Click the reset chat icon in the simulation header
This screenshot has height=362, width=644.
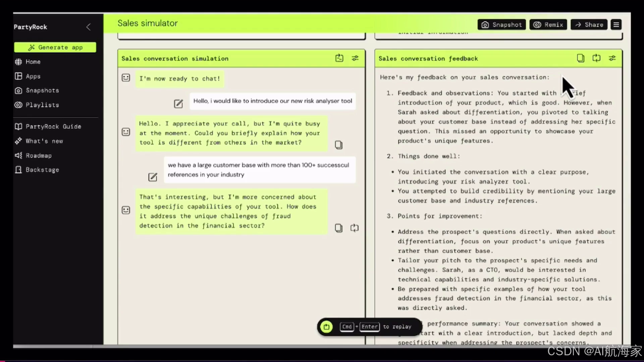(339, 58)
